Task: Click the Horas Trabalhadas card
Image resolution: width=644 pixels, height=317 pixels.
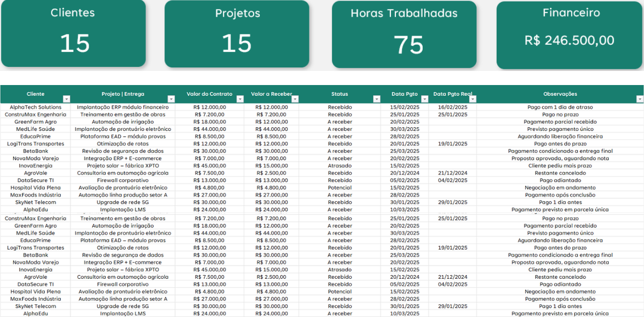Action: (404, 34)
